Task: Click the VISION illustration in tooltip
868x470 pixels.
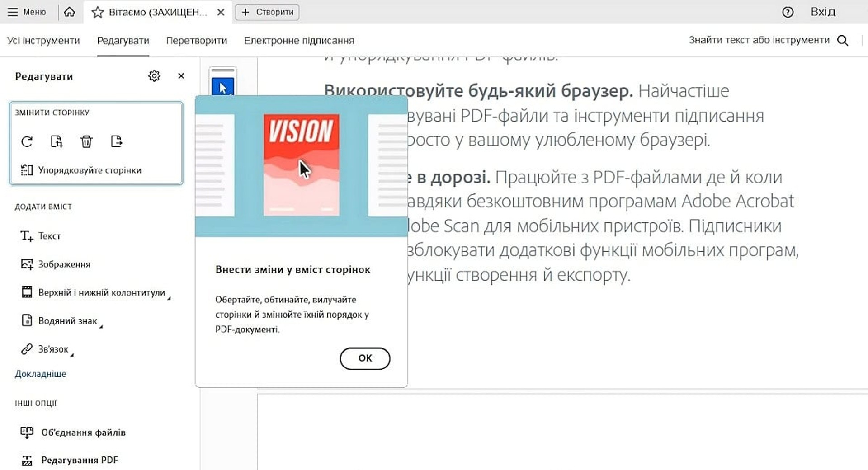Action: click(302, 165)
